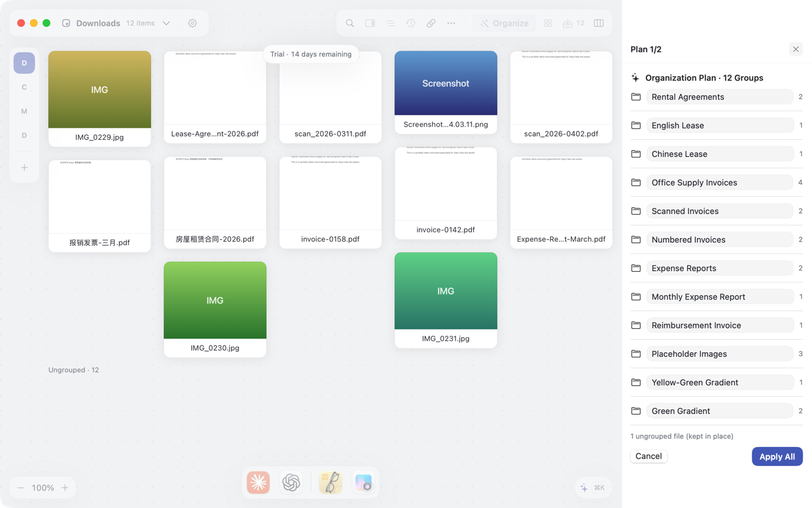
Task: Open the ChatGPT knot icon in dock
Action: point(291,483)
